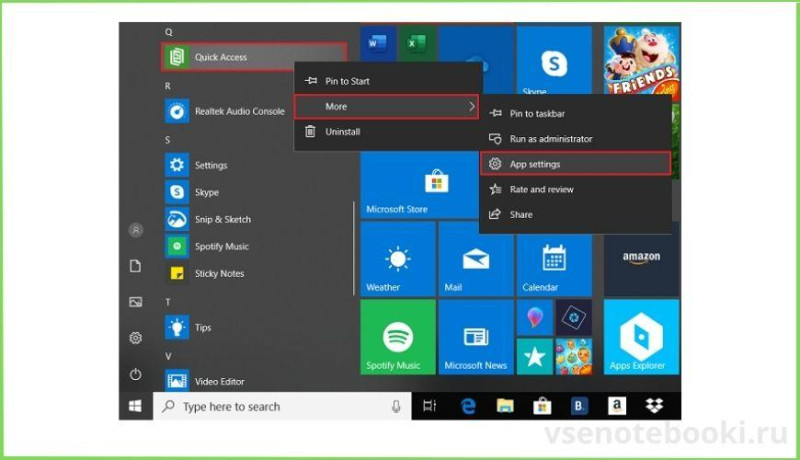Open Skype in the app list
The width and height of the screenshot is (800, 460).
[x=192, y=192]
